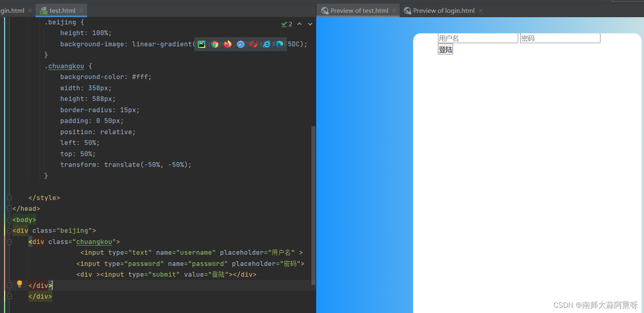Click the 'left: 50%;' declaration
Image resolution: width=644 pixels, height=313 pixels.
point(80,143)
